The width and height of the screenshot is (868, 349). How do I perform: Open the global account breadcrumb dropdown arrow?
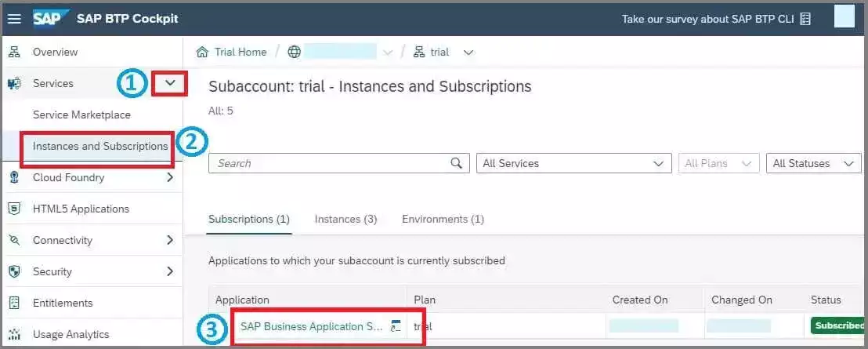[x=388, y=53]
